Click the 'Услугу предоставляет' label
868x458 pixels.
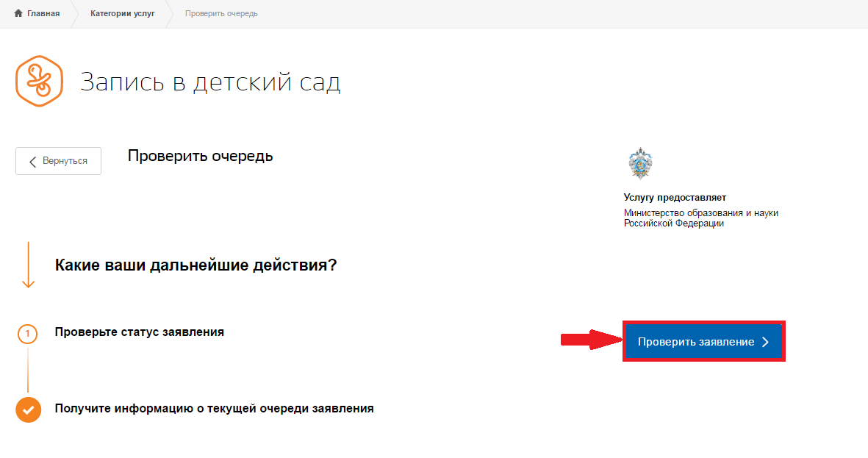tap(674, 198)
